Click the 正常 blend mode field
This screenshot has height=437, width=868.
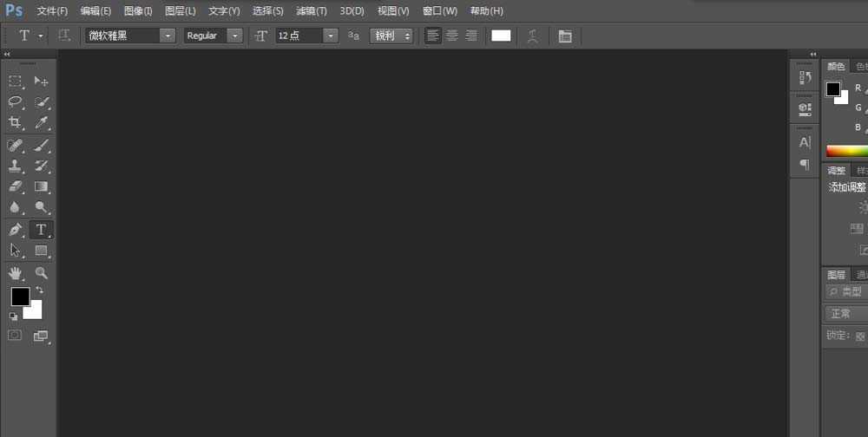(x=845, y=314)
